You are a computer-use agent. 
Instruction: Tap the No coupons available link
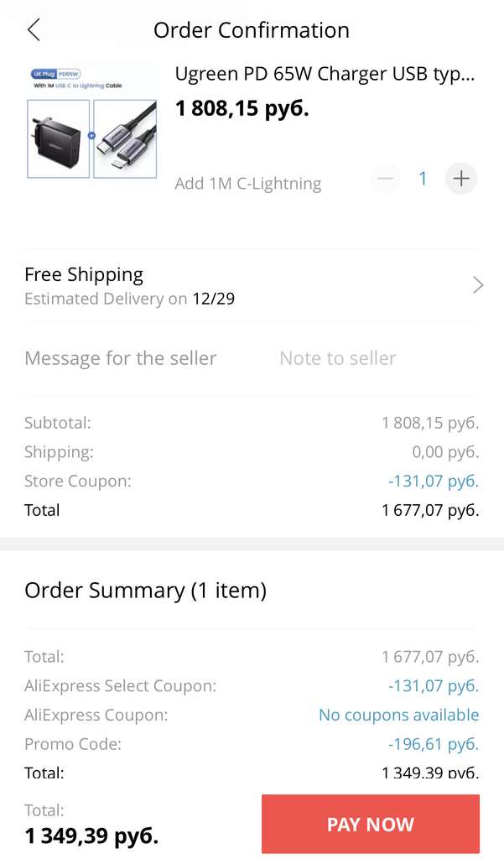pyautogui.click(x=399, y=715)
